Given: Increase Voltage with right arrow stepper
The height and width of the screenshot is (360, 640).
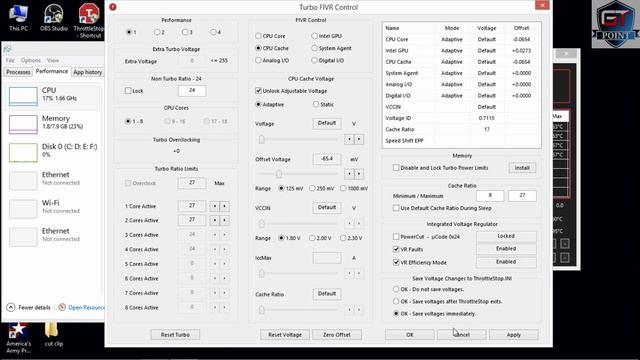Looking at the screenshot, I should [x=359, y=139].
